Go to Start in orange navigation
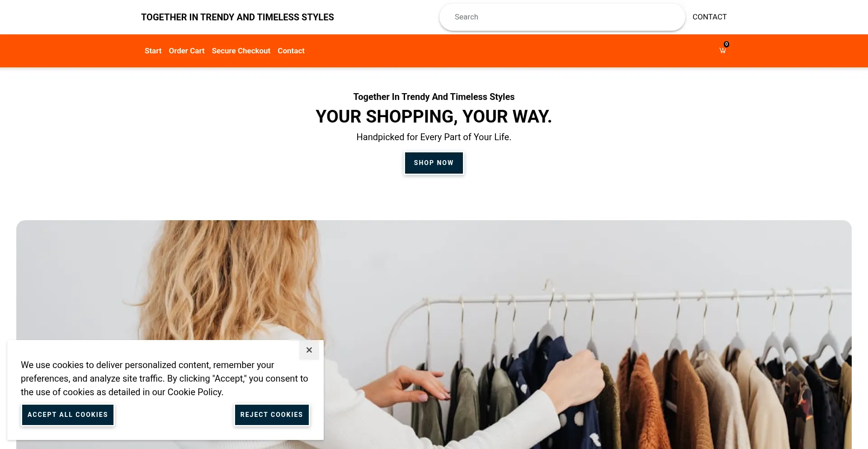868x449 pixels. pos(153,51)
